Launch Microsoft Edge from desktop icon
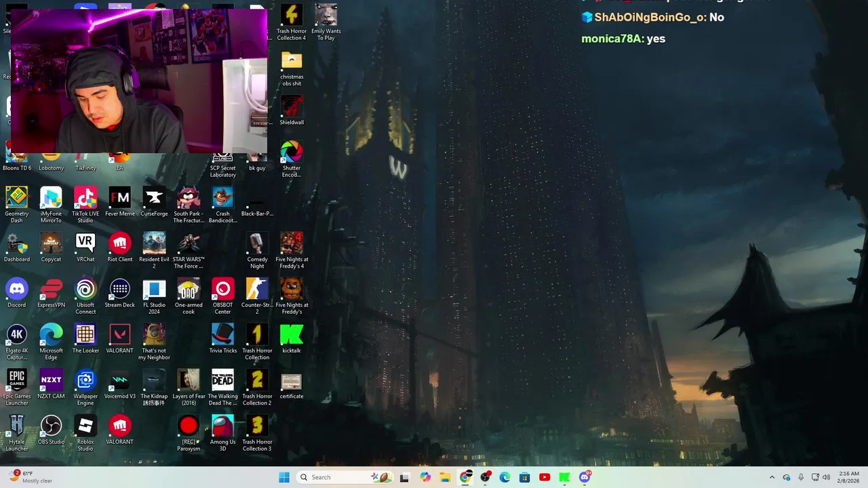Viewport: 868px width, 488px height. coord(51,342)
